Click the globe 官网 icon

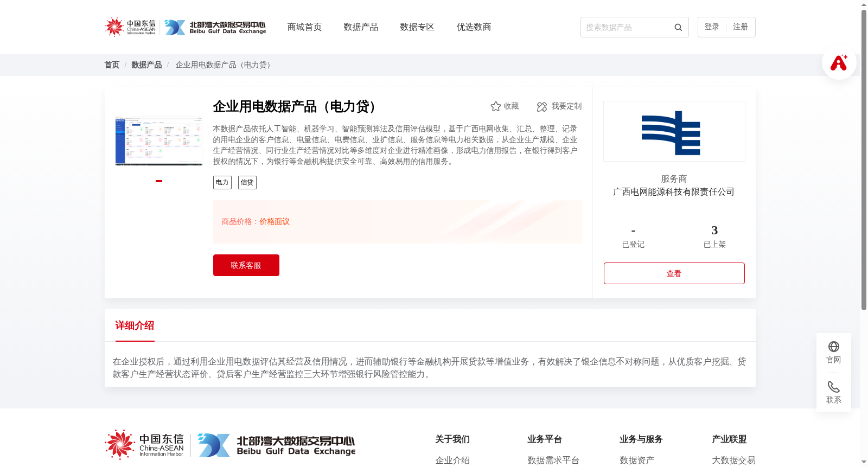[x=834, y=347]
